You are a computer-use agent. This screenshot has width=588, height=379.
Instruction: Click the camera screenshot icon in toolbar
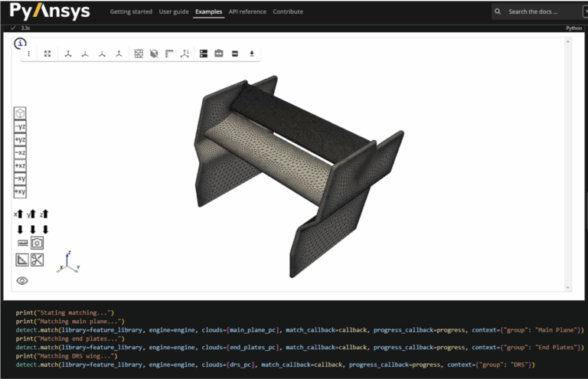pos(219,54)
